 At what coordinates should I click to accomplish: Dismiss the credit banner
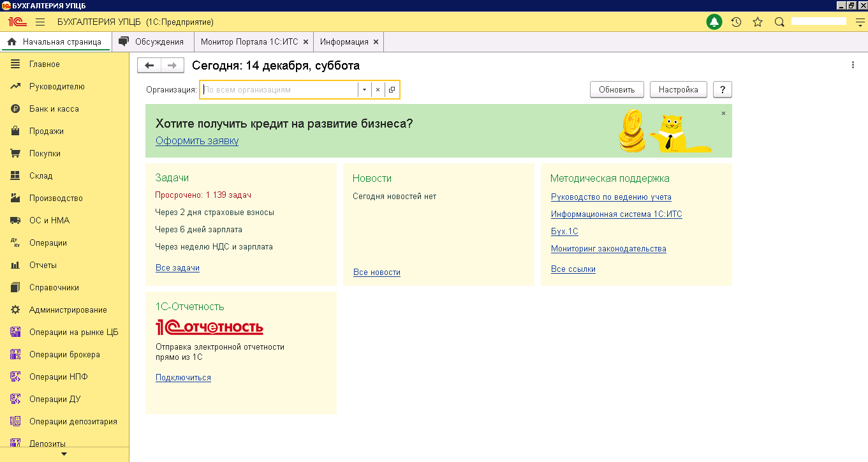point(723,113)
